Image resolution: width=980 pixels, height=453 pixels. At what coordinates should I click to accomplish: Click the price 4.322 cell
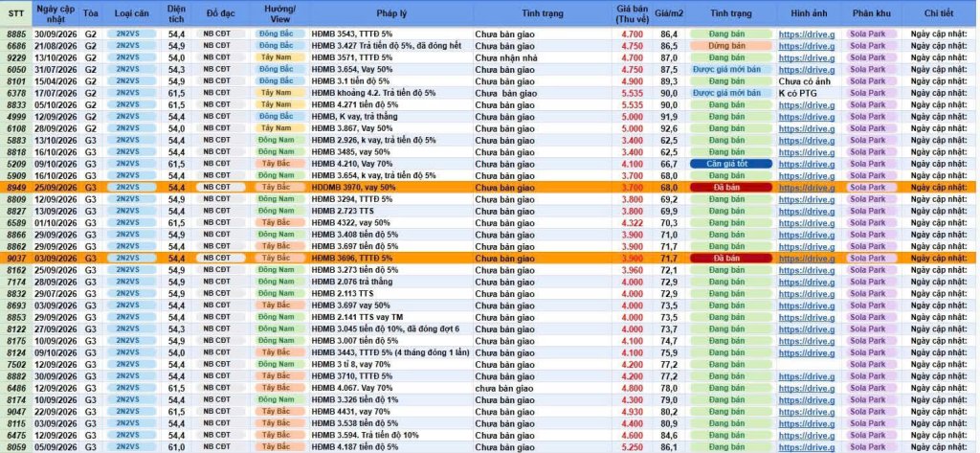pyautogui.click(x=632, y=223)
